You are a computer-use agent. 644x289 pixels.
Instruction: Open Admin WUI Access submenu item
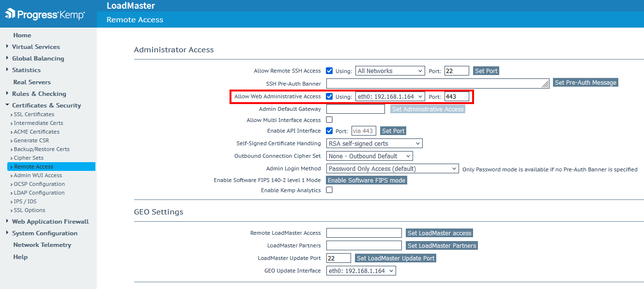38,175
